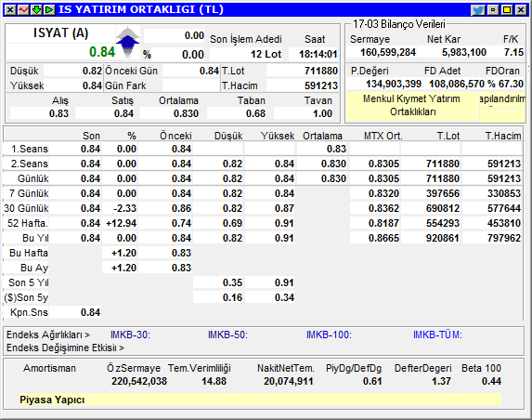The height and width of the screenshot is (420, 532).
Task: Click the Net Kar value 5,983,100
Action: (464, 52)
